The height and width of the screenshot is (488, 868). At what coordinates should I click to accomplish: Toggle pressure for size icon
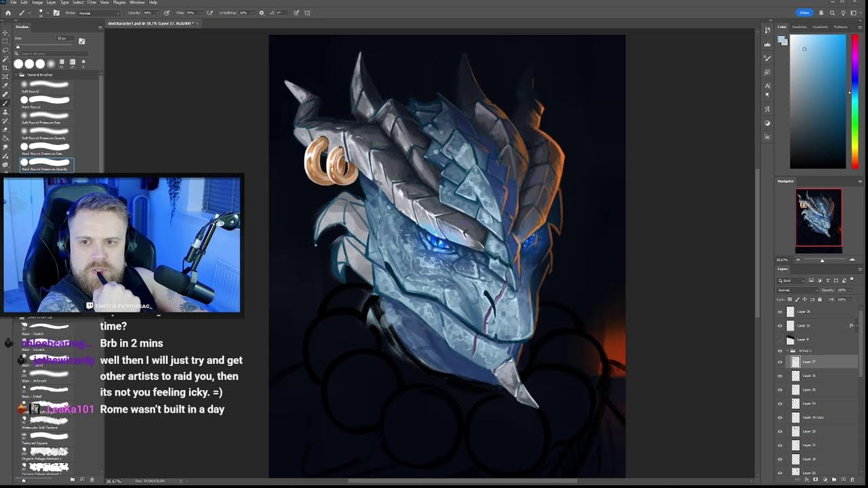296,12
